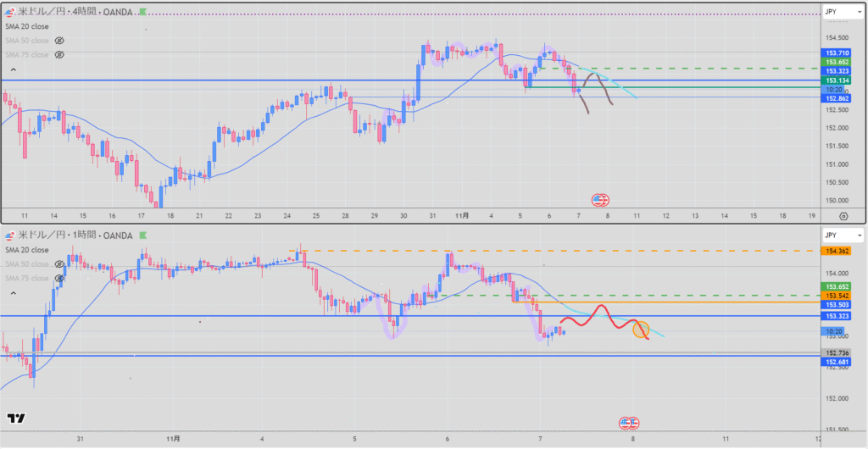Viewport: 868px width, 449px height.
Task: Click the green market status flag, 1-hour chart
Action: pos(142,234)
